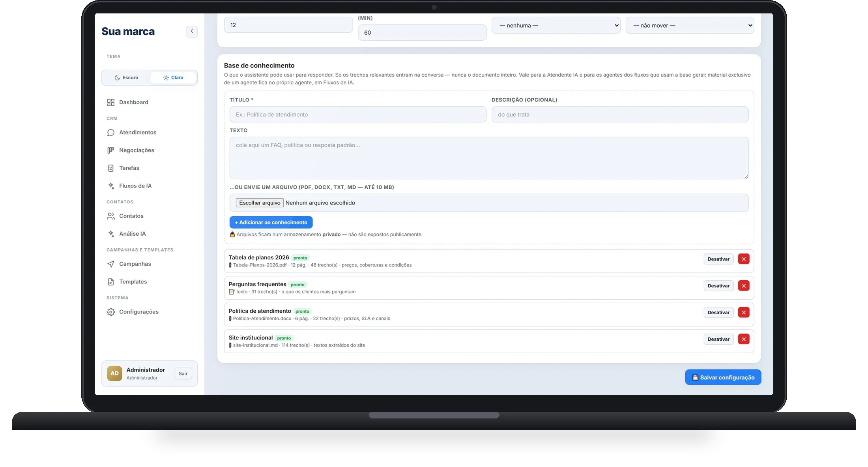
Task: Click the site-institucional.md file text
Action: pyautogui.click(x=255, y=345)
